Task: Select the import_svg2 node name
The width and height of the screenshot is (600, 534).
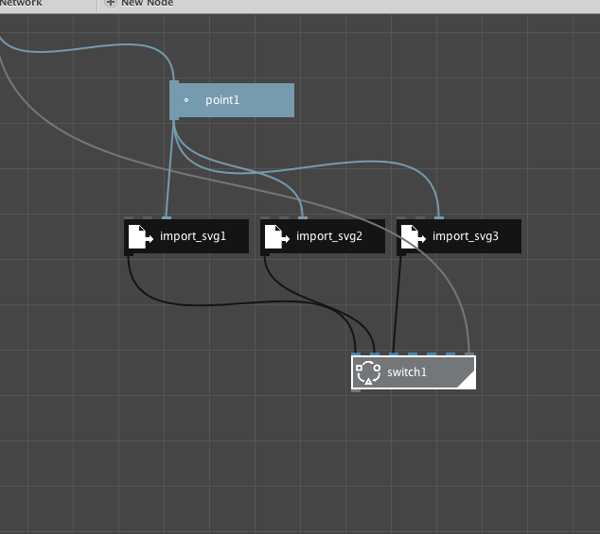Action: tap(329, 236)
